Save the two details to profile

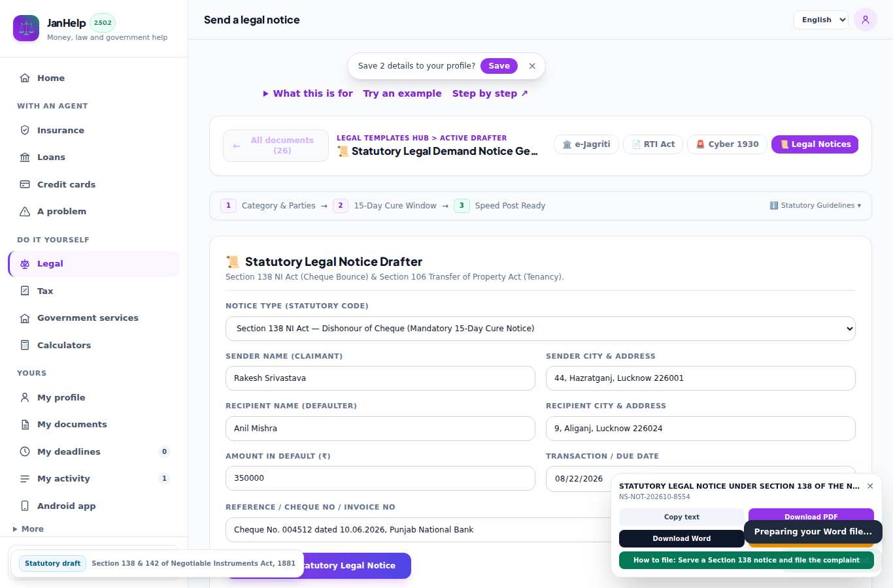499,66
